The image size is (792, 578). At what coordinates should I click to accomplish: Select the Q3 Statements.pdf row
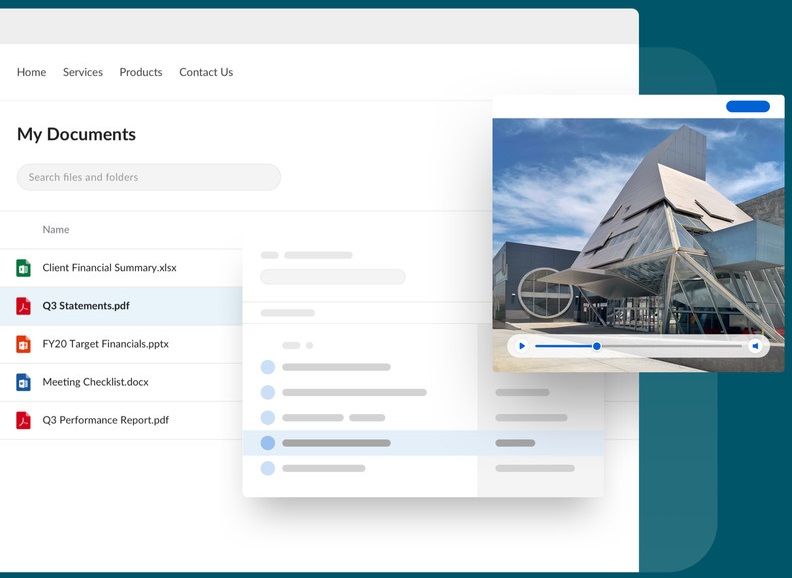point(86,306)
